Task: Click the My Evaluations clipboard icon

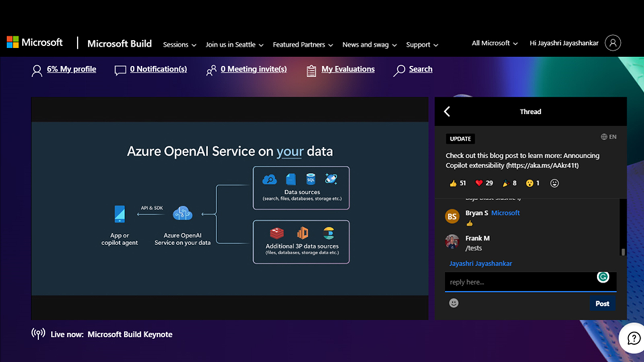Action: point(311,71)
